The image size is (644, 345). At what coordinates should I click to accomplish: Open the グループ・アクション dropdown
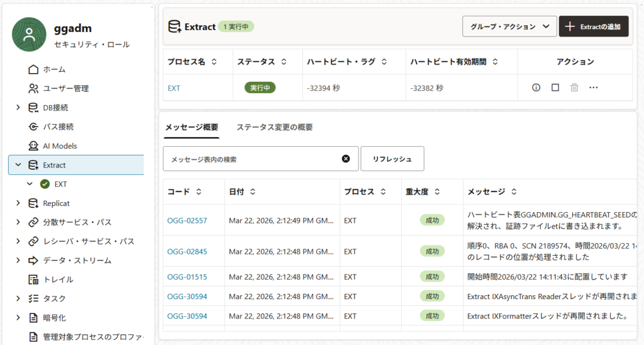[x=509, y=26]
